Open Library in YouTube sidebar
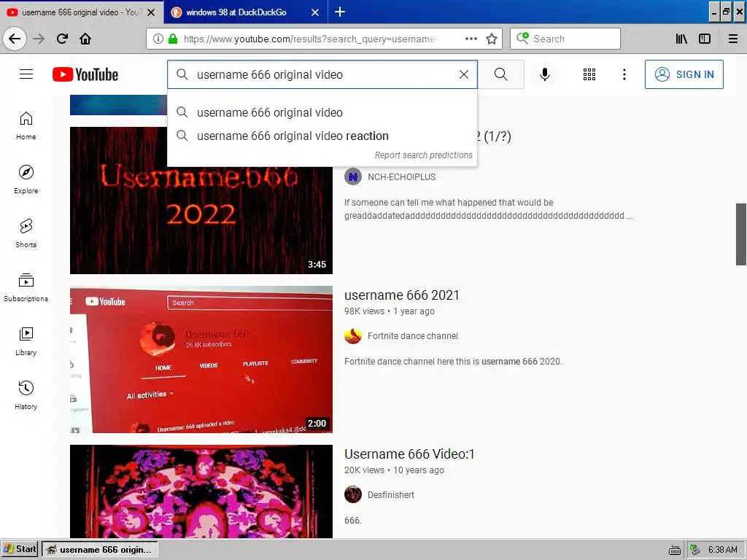747x560 pixels. pyautogui.click(x=26, y=341)
